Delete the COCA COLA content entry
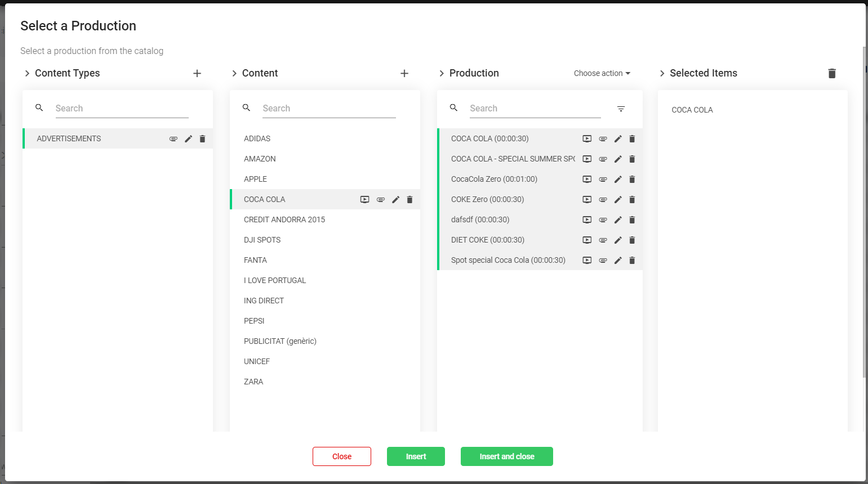 coord(409,200)
